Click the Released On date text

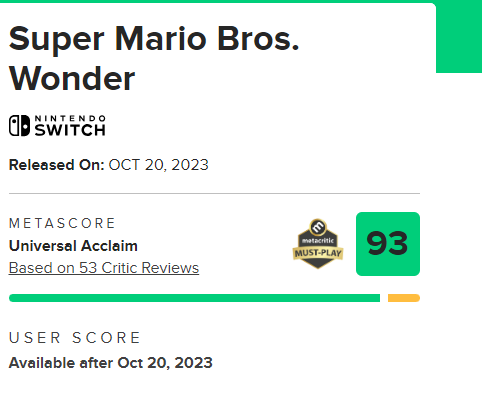tap(109, 165)
